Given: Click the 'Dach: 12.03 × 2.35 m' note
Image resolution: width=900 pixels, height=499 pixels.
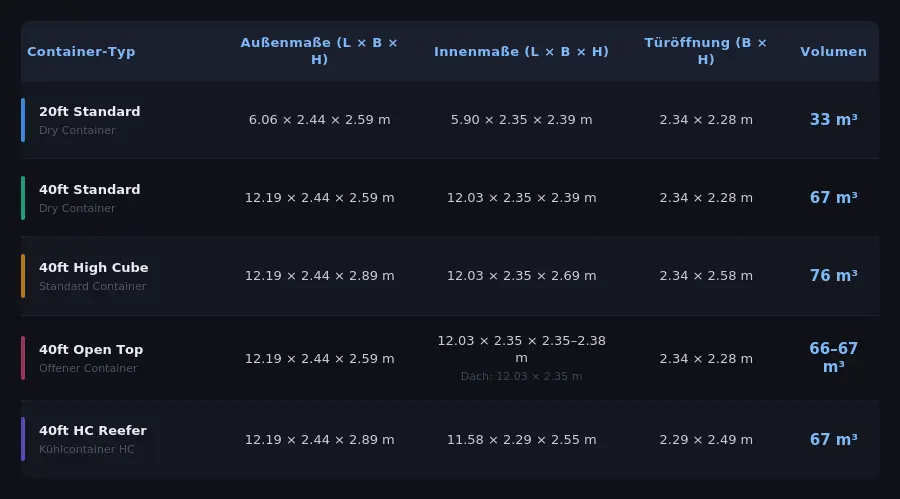Looking at the screenshot, I should pyautogui.click(x=521, y=377).
